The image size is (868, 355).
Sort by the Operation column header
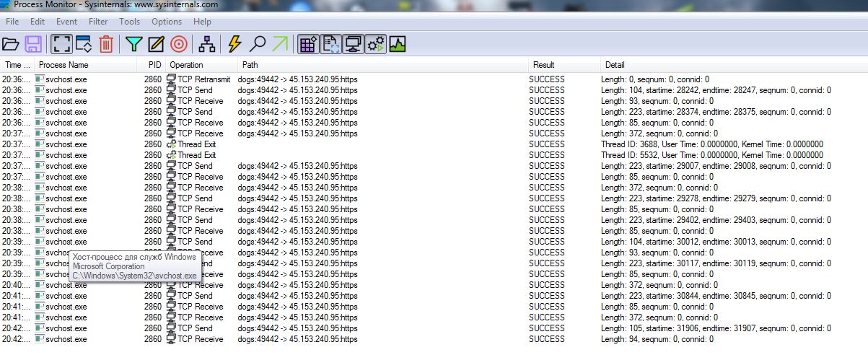pyautogui.click(x=186, y=65)
